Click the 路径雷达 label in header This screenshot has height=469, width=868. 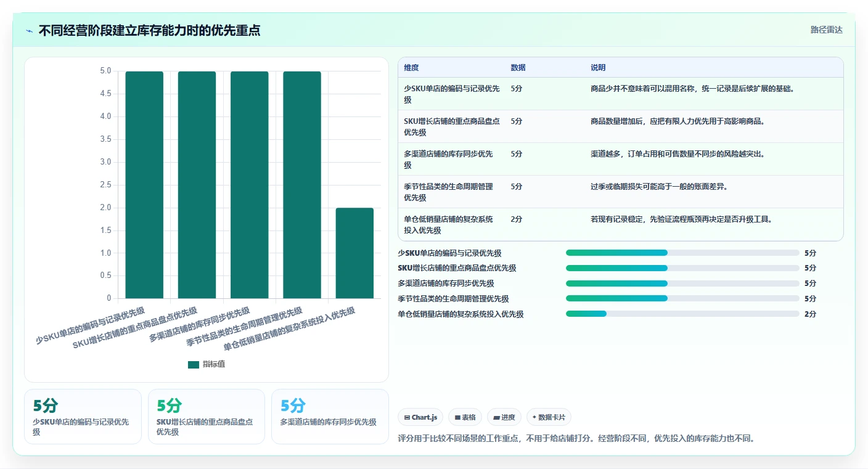(826, 30)
